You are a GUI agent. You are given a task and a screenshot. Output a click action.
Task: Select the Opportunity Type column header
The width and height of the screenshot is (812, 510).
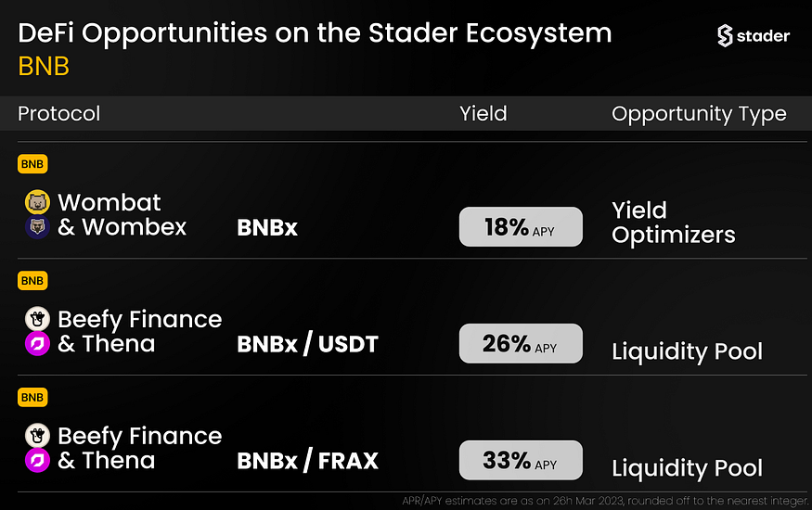point(699,115)
